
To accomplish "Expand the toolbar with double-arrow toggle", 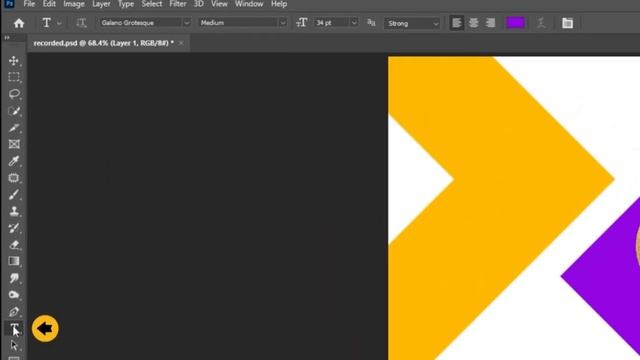I will [x=7, y=38].
